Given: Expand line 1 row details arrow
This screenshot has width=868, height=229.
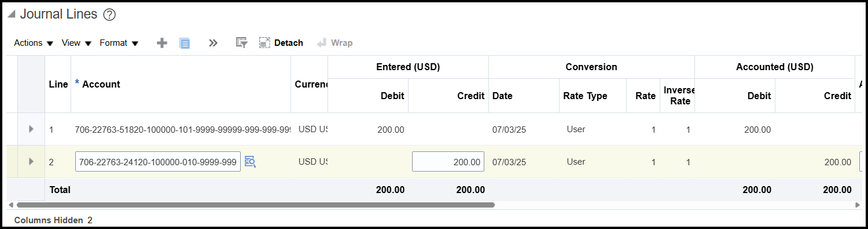Looking at the screenshot, I should [x=31, y=129].
